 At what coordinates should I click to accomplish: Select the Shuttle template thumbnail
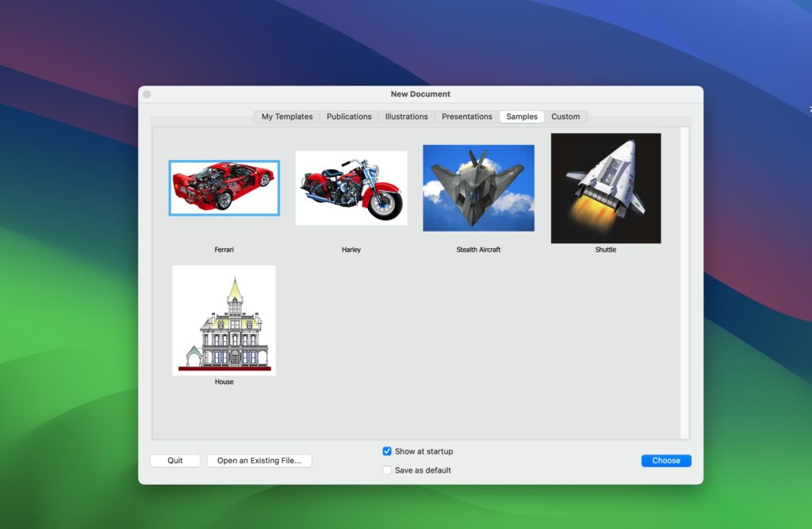pyautogui.click(x=605, y=187)
